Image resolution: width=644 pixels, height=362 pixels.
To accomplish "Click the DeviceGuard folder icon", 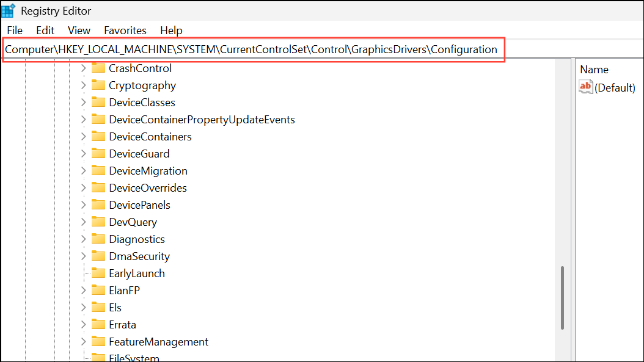I will [x=98, y=153].
